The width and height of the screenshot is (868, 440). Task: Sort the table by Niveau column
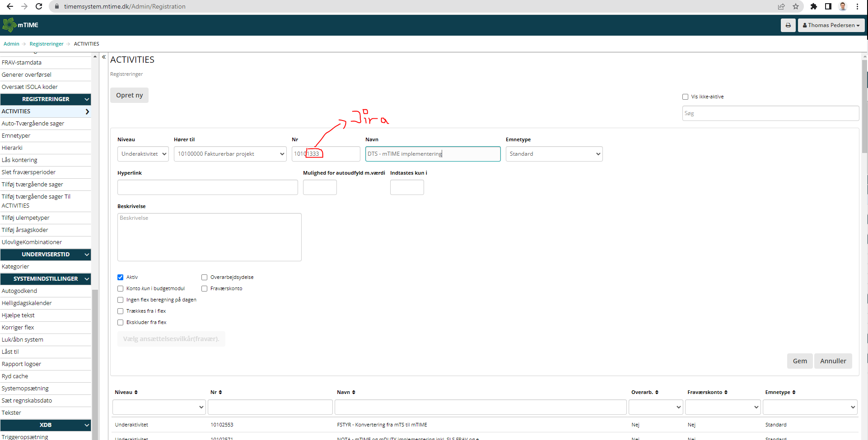126,392
